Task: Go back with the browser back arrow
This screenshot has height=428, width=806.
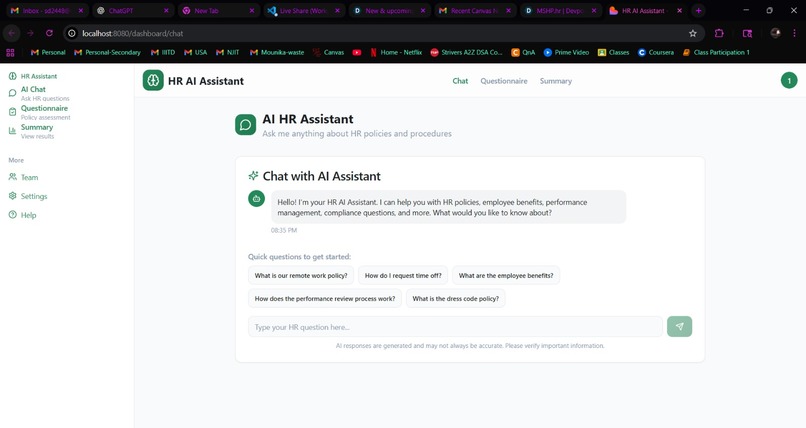Action: click(x=11, y=33)
